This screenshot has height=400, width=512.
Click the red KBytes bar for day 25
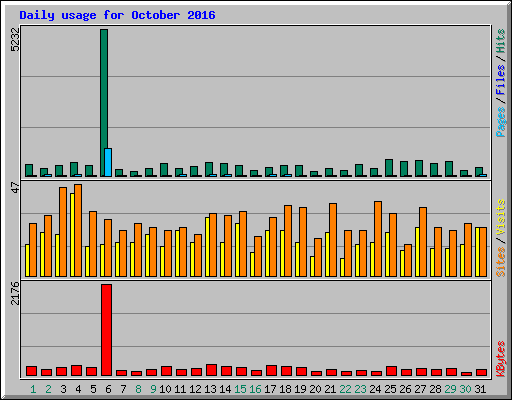click(391, 371)
